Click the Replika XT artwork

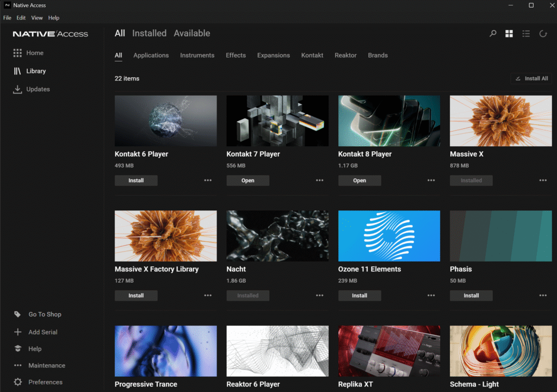click(389, 351)
